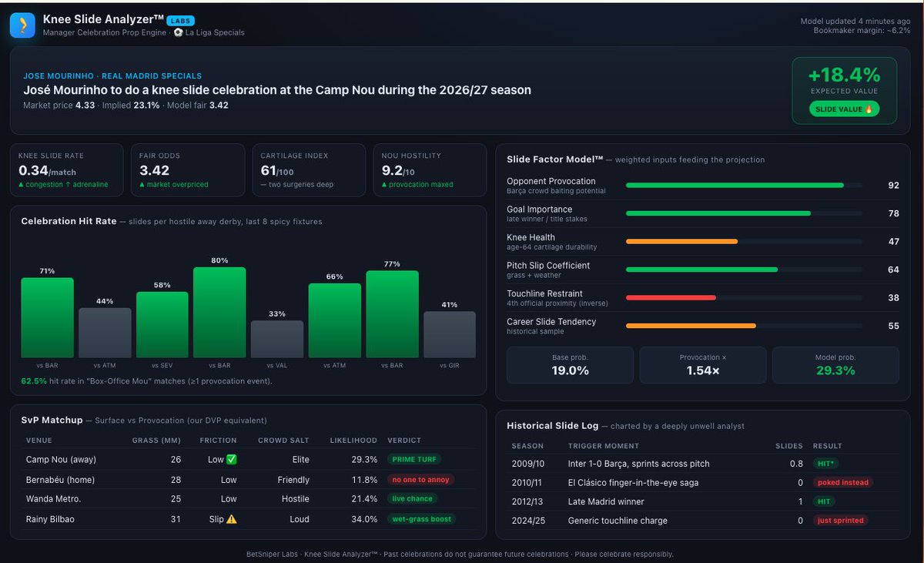Image resolution: width=924 pixels, height=563 pixels.
Task: Click the 66% bar in the chart
Action: pyautogui.click(x=334, y=320)
